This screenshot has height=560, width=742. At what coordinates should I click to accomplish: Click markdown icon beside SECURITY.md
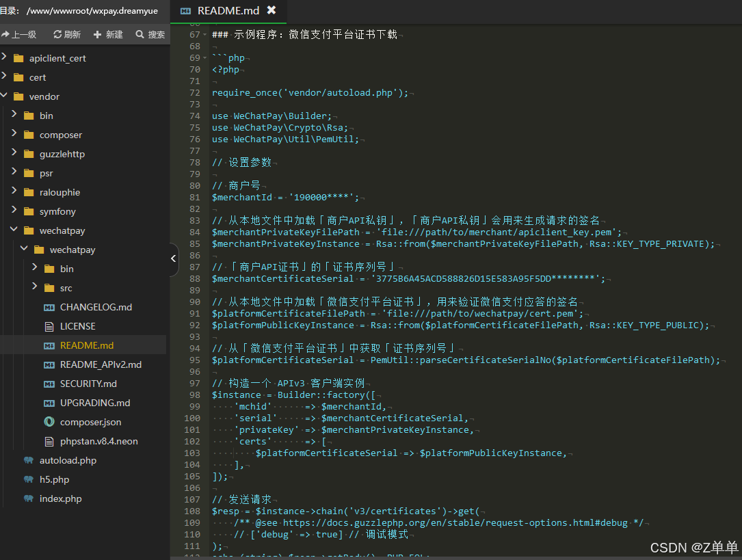click(49, 384)
